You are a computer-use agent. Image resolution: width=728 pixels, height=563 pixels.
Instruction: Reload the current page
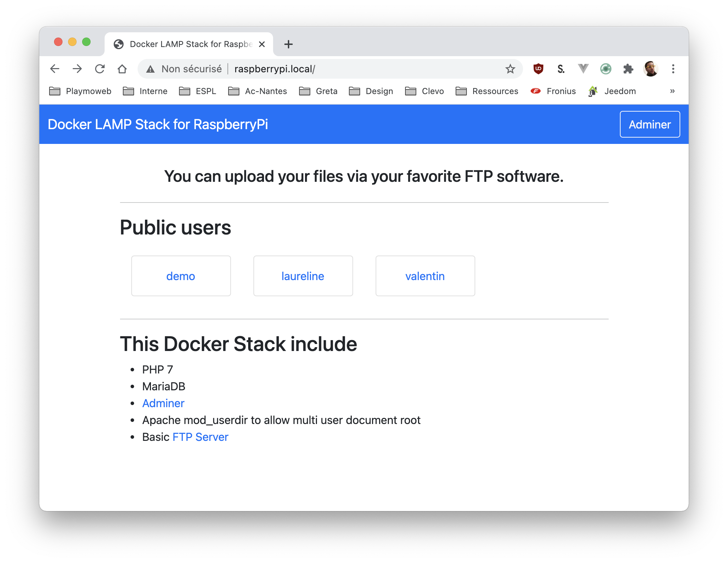pos(100,69)
